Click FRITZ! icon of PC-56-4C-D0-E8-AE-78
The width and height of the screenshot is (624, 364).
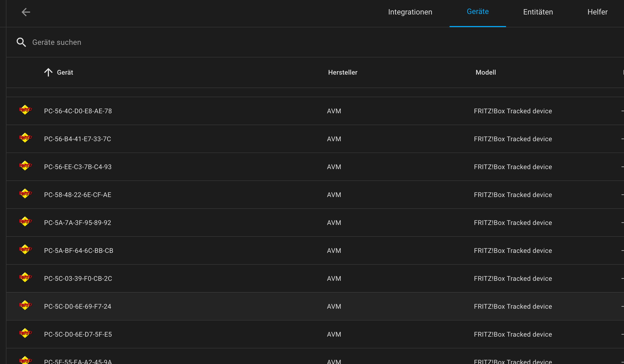25,110
